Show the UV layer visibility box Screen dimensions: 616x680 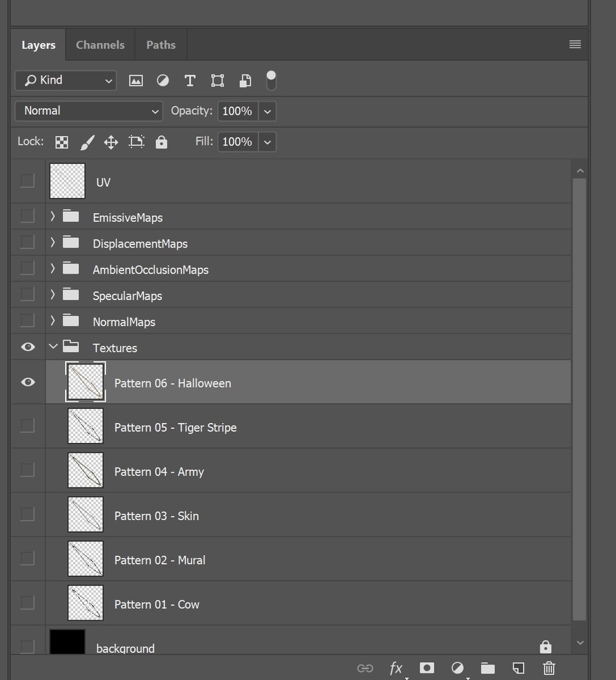click(27, 181)
